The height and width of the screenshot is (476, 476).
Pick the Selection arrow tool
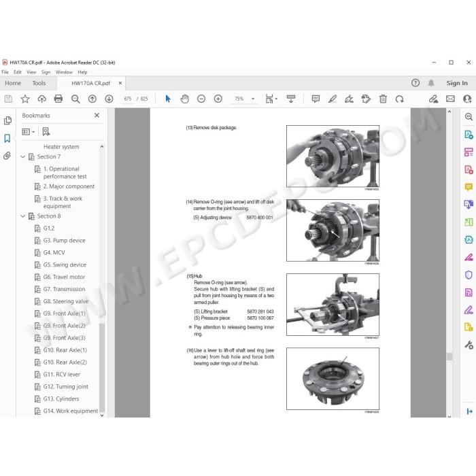pos(167,99)
